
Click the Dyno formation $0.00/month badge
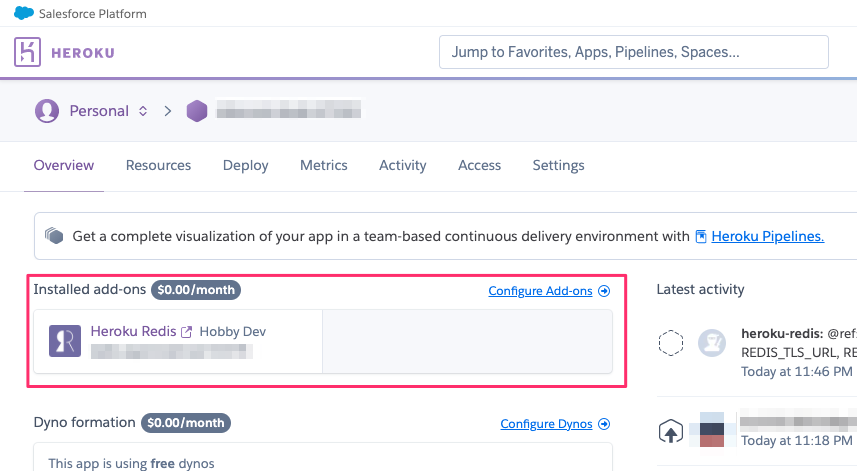coord(186,423)
